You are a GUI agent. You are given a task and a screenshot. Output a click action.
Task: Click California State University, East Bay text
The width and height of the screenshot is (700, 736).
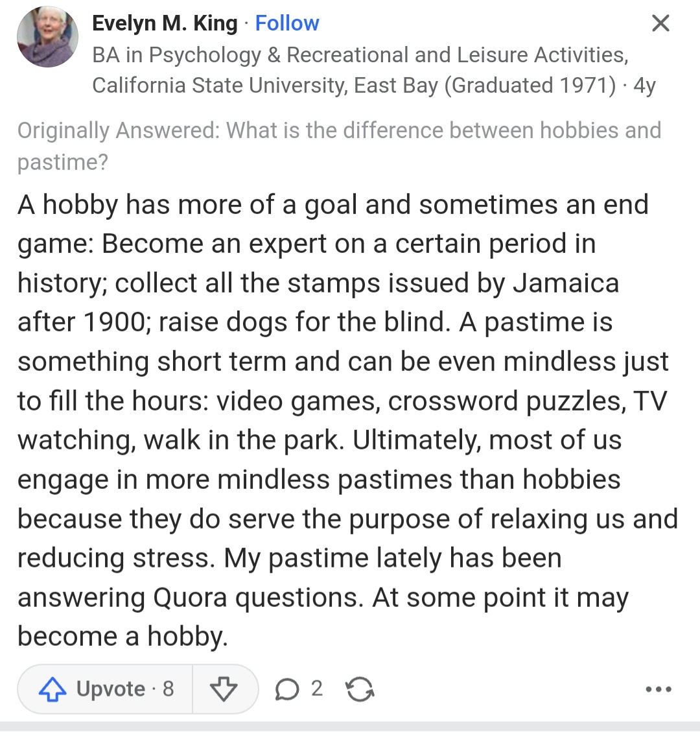pos(264,86)
